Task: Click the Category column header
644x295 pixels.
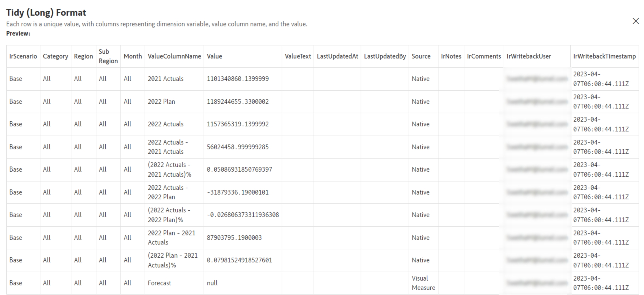Action: click(55, 56)
